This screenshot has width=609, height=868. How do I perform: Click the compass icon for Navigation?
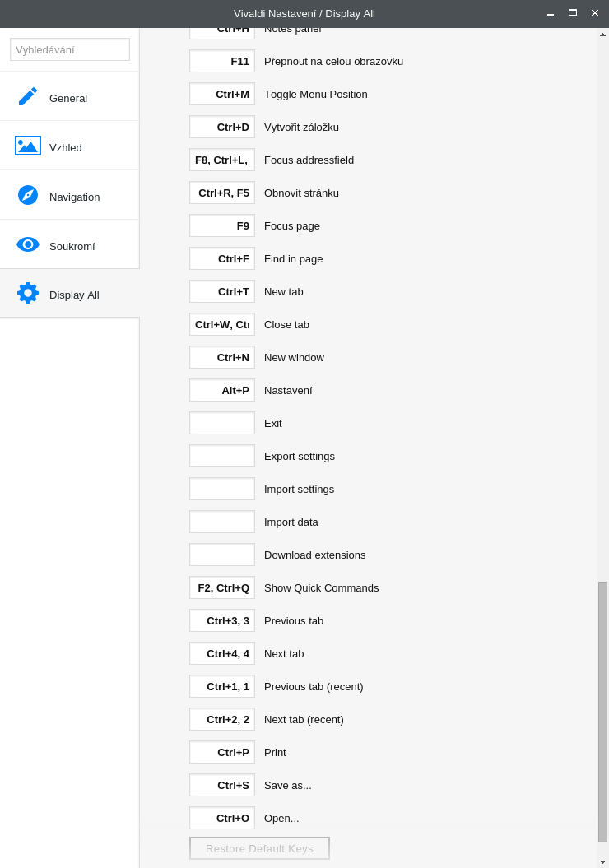28,195
